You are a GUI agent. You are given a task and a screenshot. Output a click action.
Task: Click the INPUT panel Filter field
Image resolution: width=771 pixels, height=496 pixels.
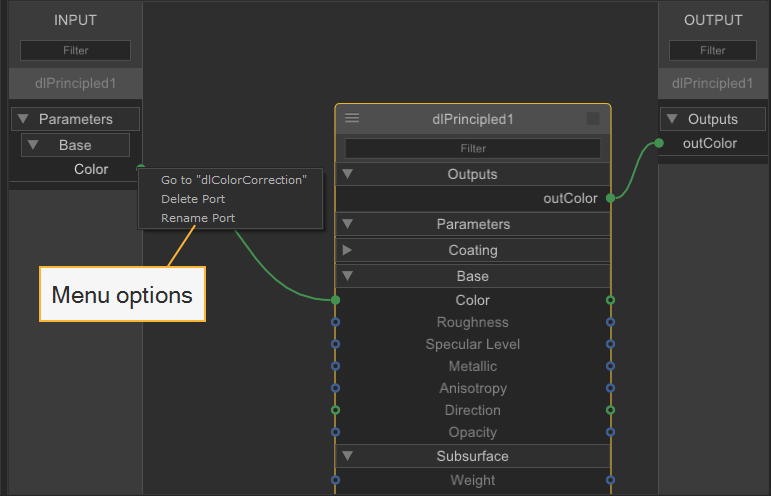(75, 50)
